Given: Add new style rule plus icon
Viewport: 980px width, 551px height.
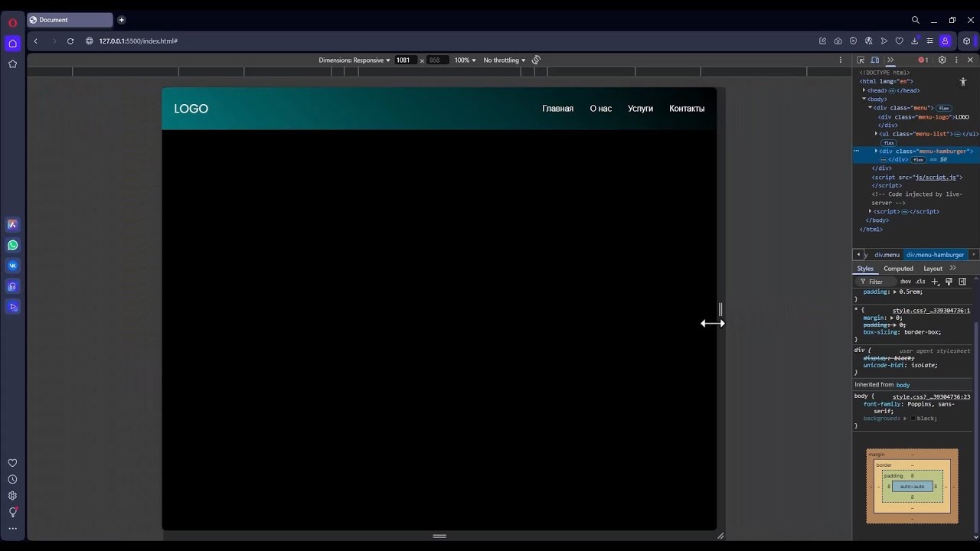Looking at the screenshot, I should click(935, 282).
